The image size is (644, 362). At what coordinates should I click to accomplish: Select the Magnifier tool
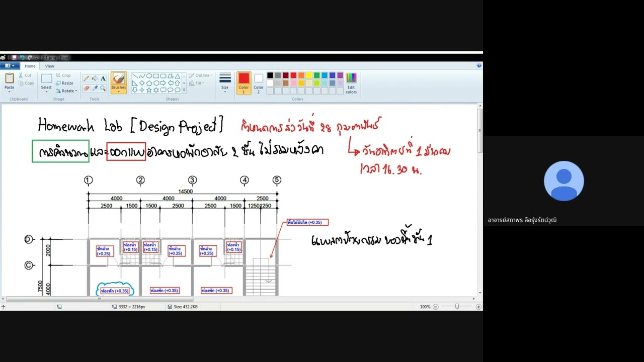(x=103, y=88)
